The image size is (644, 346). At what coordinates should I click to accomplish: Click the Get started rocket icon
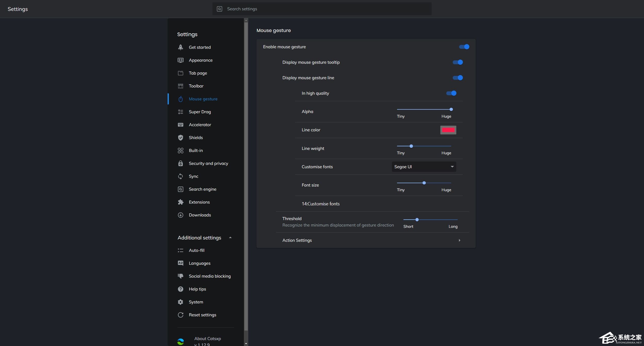point(180,47)
